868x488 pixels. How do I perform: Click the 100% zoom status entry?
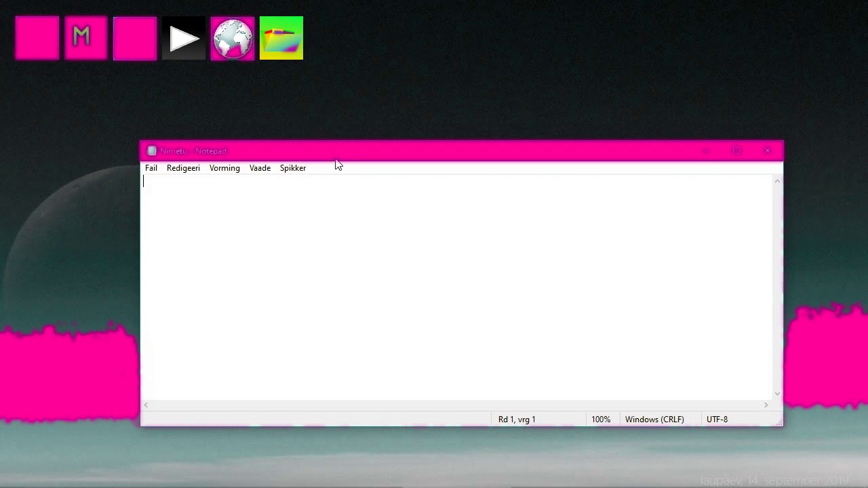point(601,420)
